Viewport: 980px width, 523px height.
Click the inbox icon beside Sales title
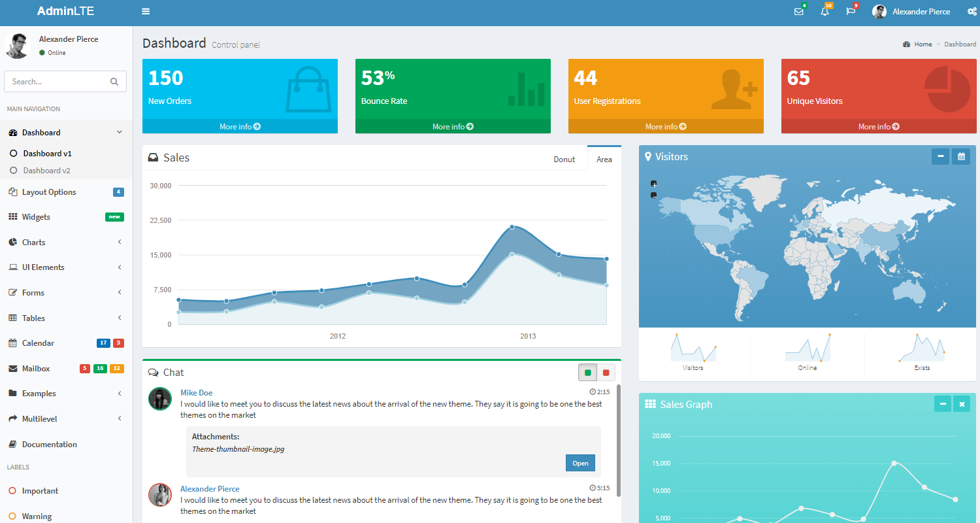click(x=153, y=158)
